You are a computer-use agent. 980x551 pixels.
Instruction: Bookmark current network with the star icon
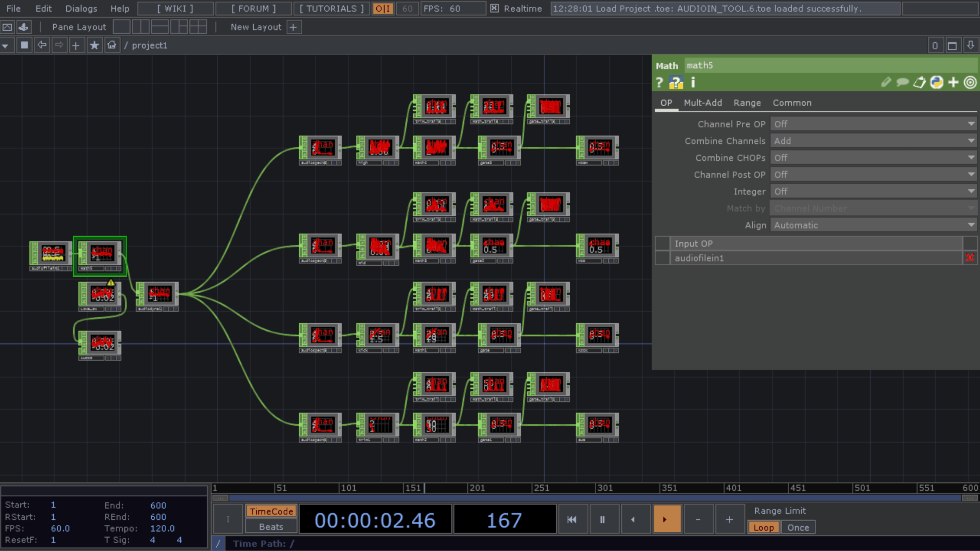(x=94, y=45)
